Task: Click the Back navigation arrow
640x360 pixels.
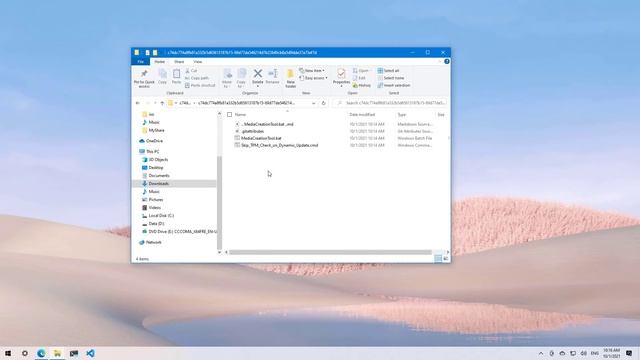Action: 138,103
